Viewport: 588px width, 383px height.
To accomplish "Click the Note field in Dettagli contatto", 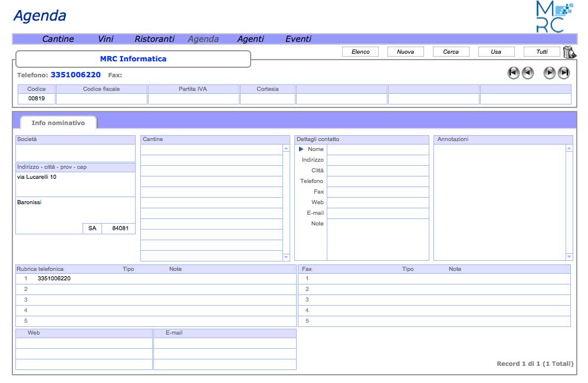I will (x=377, y=240).
